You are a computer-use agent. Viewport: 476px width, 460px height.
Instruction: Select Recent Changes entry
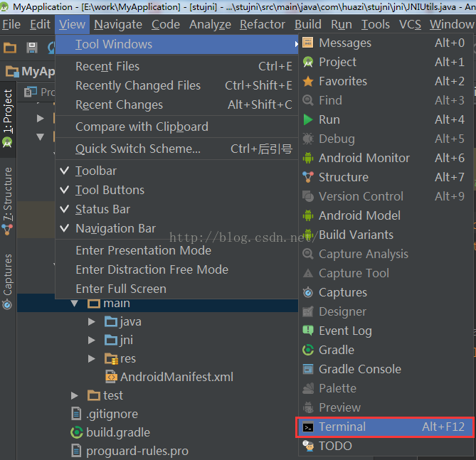click(x=176, y=105)
